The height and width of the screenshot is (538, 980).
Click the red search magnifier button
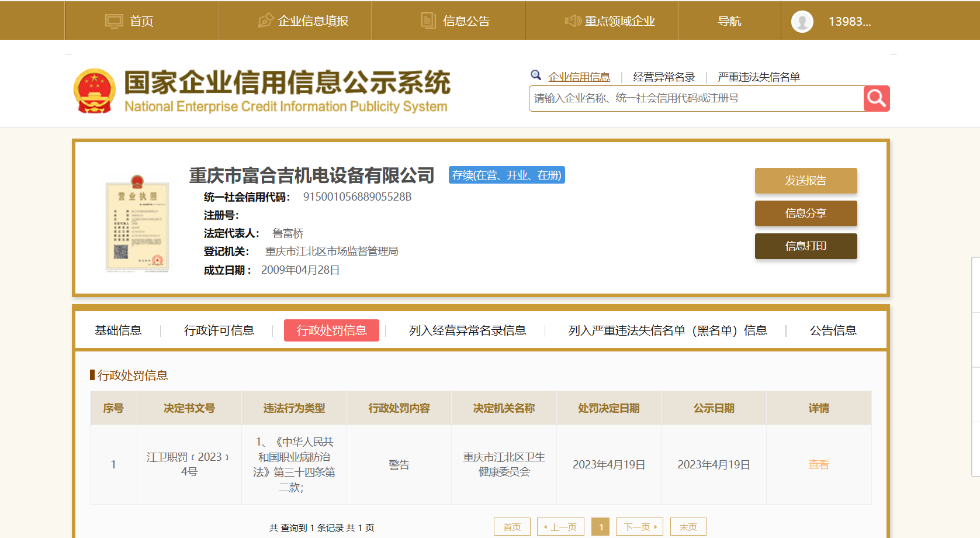(877, 98)
